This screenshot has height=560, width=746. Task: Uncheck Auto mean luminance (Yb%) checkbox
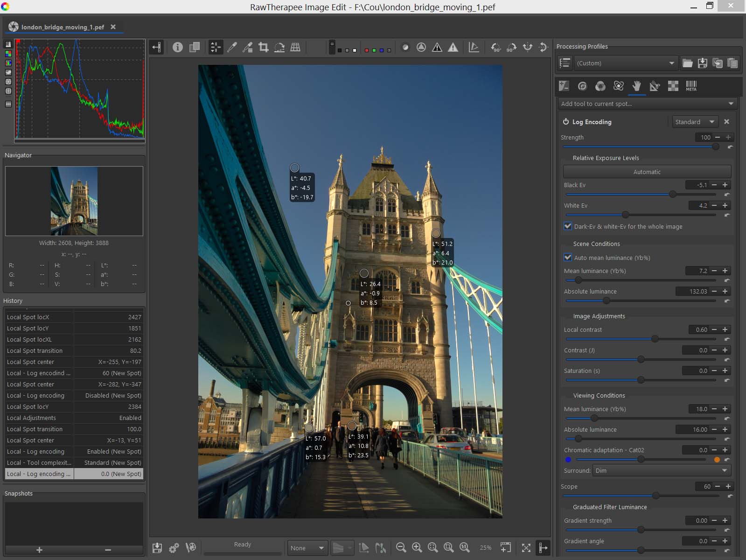click(568, 257)
